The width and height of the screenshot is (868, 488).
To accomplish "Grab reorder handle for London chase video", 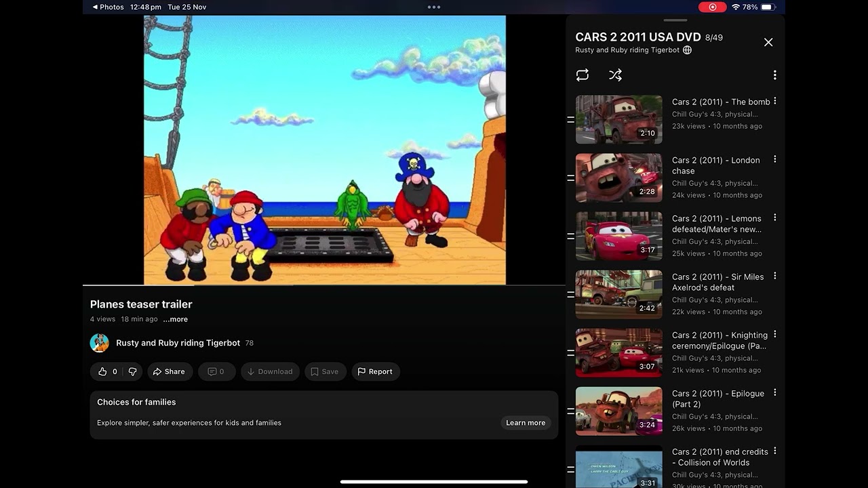I will pyautogui.click(x=570, y=178).
